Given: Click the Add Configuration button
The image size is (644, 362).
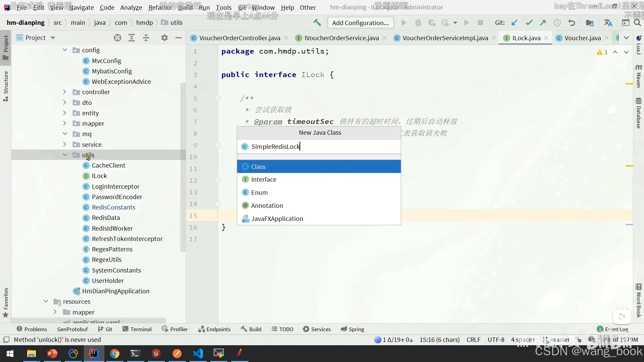Looking at the screenshot, I should 360,23.
